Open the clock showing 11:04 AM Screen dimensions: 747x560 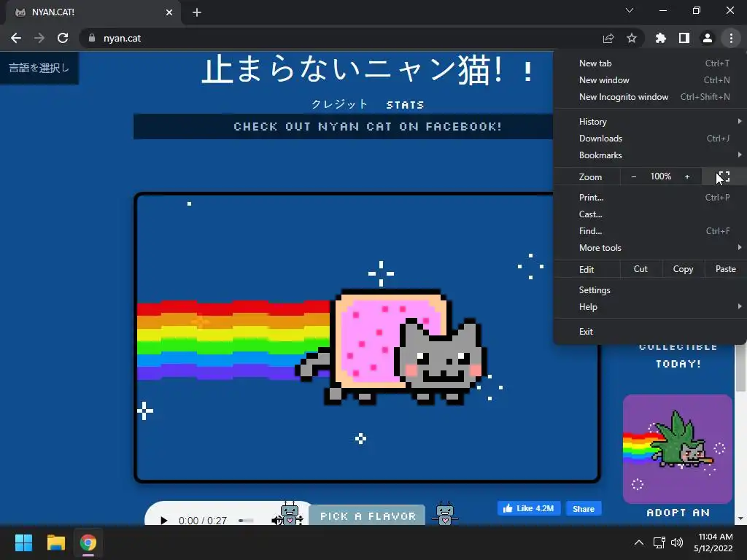[x=713, y=542]
